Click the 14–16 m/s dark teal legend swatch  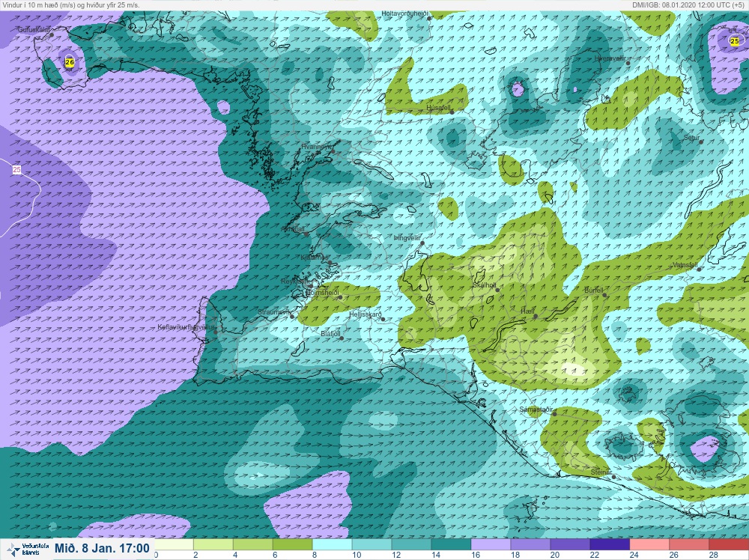[451, 545]
